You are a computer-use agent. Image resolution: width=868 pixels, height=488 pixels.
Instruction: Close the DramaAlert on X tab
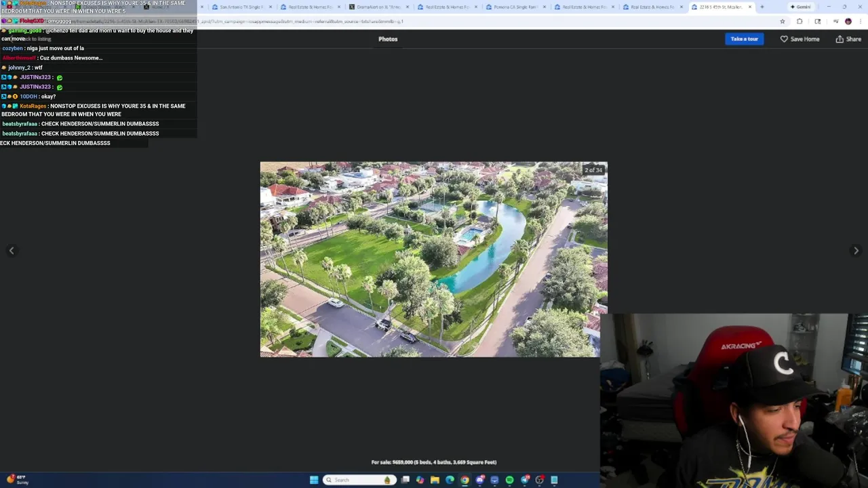408,7
